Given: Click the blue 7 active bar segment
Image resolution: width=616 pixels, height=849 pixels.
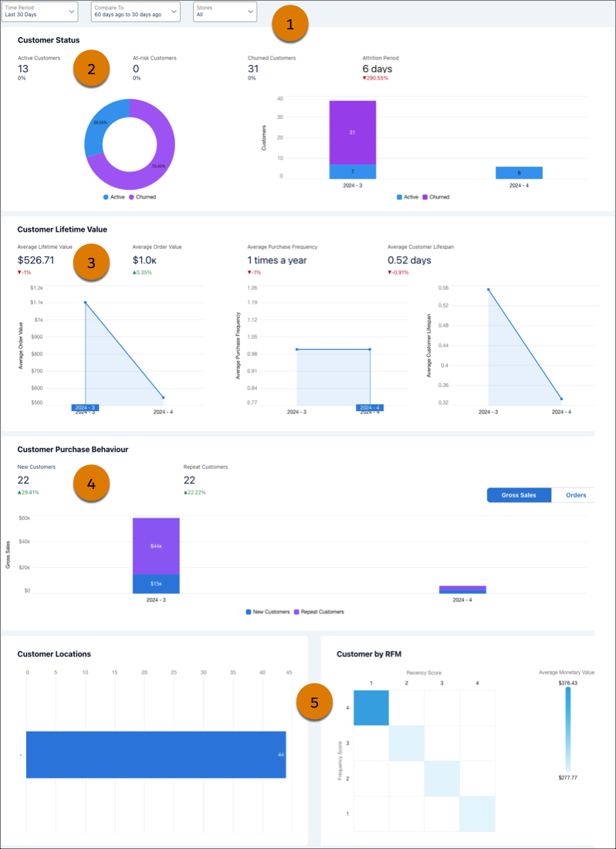Looking at the screenshot, I should coord(353,171).
